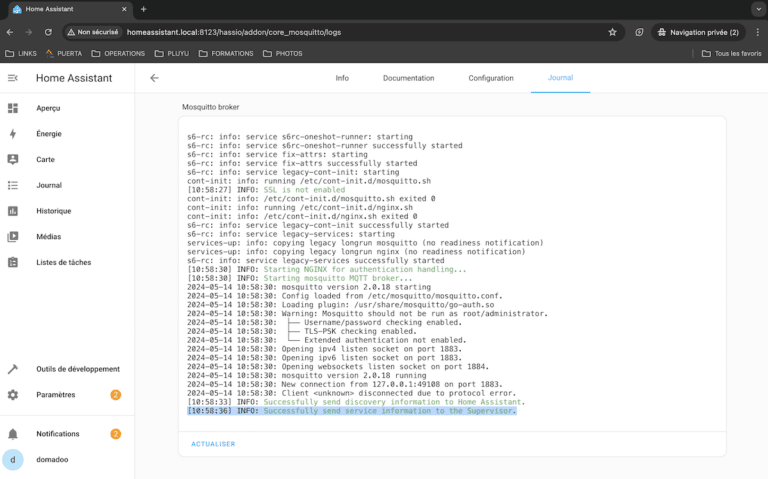Go back with the add-on page arrow
The height and width of the screenshot is (479, 768).
[154, 78]
